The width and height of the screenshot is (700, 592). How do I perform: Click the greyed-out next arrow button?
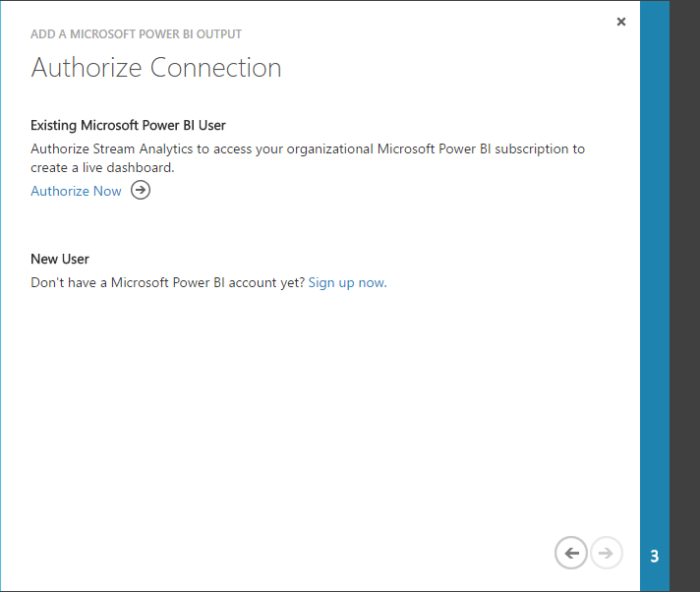pos(607,553)
